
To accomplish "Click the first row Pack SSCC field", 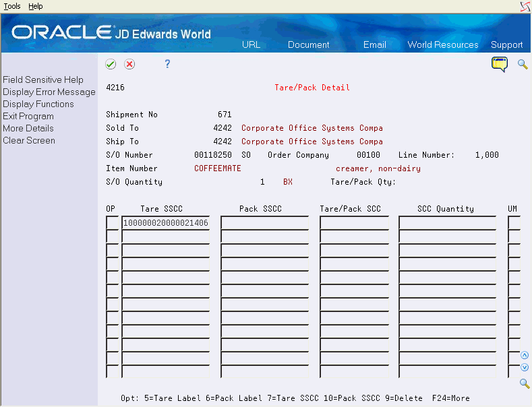I will click(x=264, y=223).
